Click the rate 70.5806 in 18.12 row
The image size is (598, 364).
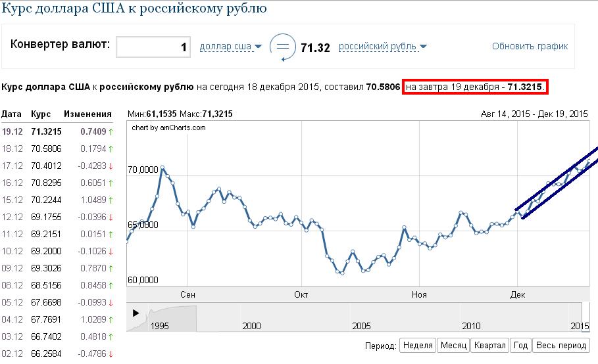(46, 149)
